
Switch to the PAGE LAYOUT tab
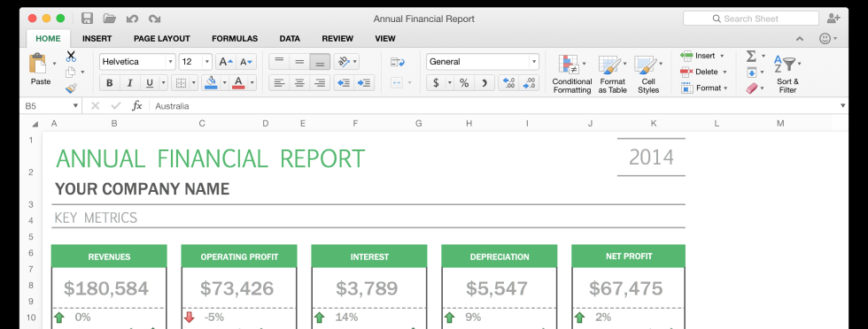(x=161, y=39)
